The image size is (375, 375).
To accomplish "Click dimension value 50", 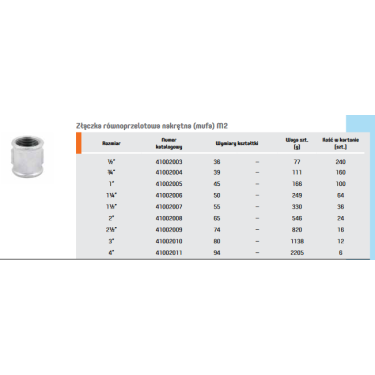I will click(217, 195).
